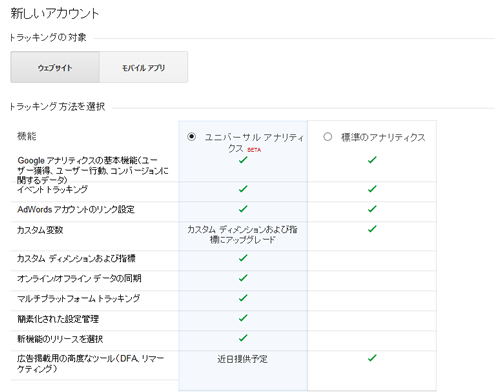Click the 広告掲載用の高度なツール row label
This screenshot has height=392, width=500.
point(90,364)
